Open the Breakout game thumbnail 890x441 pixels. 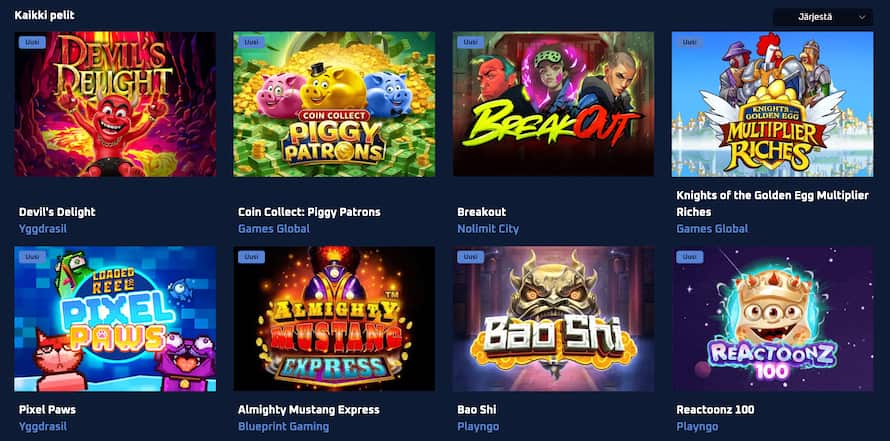coord(553,104)
